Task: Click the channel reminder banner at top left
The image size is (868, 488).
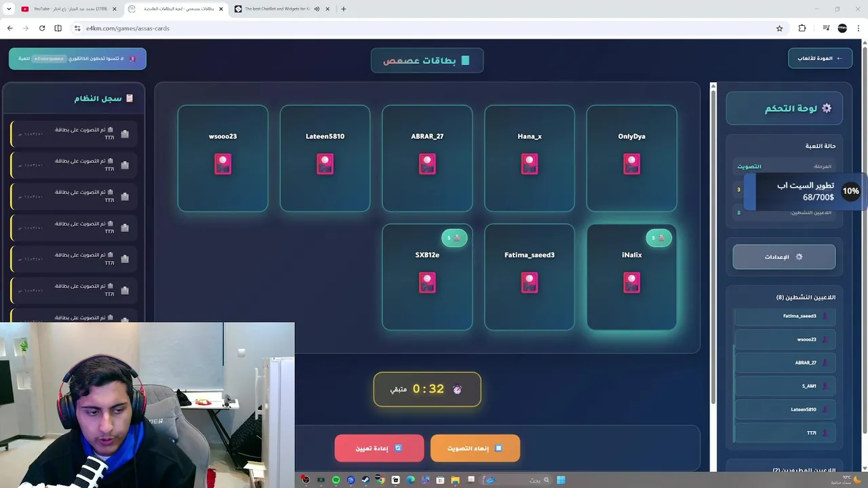Action: click(x=77, y=58)
